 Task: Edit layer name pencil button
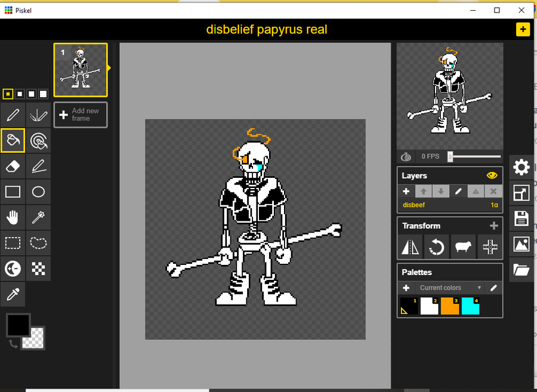tap(458, 192)
